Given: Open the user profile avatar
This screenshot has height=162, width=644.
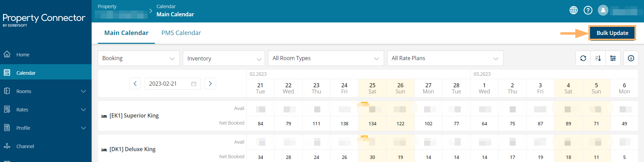Looking at the screenshot, I should [603, 10].
